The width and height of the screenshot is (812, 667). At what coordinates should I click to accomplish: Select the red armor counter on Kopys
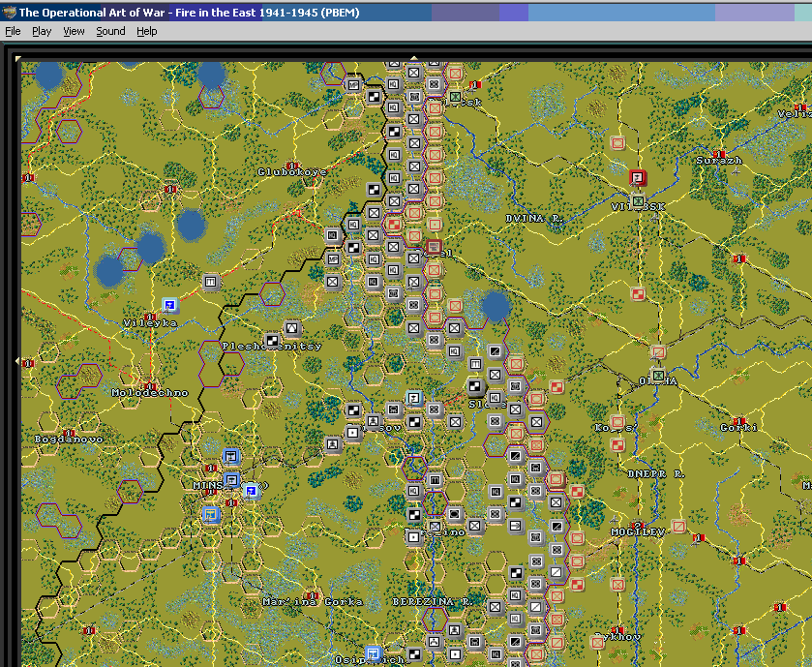(617, 421)
